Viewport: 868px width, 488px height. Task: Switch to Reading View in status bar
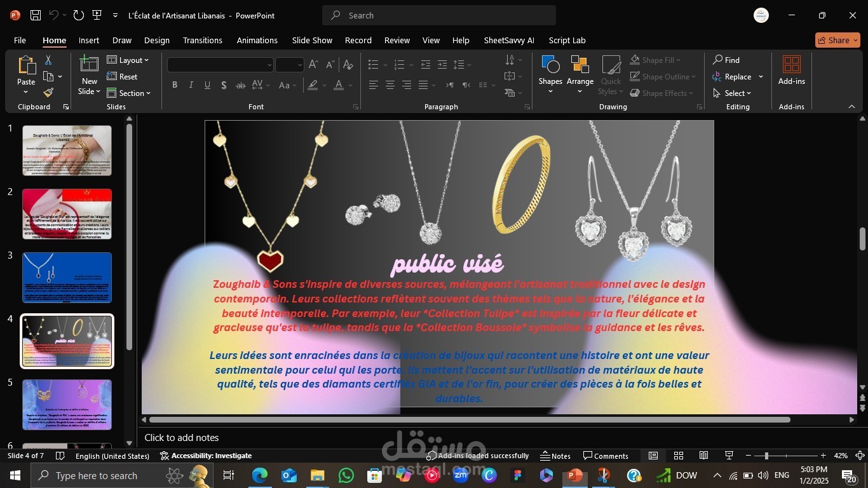point(703,456)
